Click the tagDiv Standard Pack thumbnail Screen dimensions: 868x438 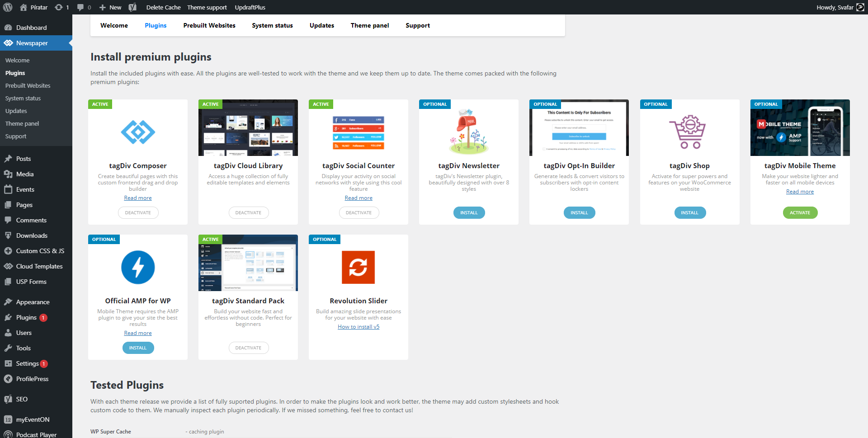click(248, 263)
